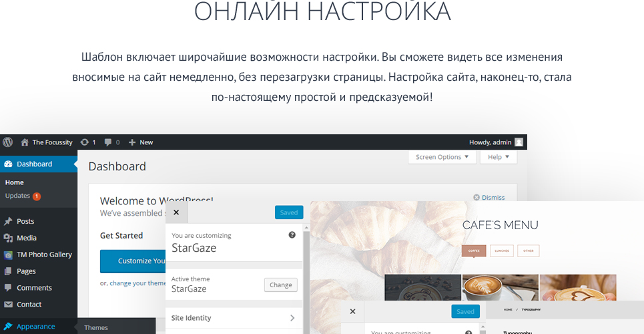Click the Dashboard gauge icon

coord(8,164)
